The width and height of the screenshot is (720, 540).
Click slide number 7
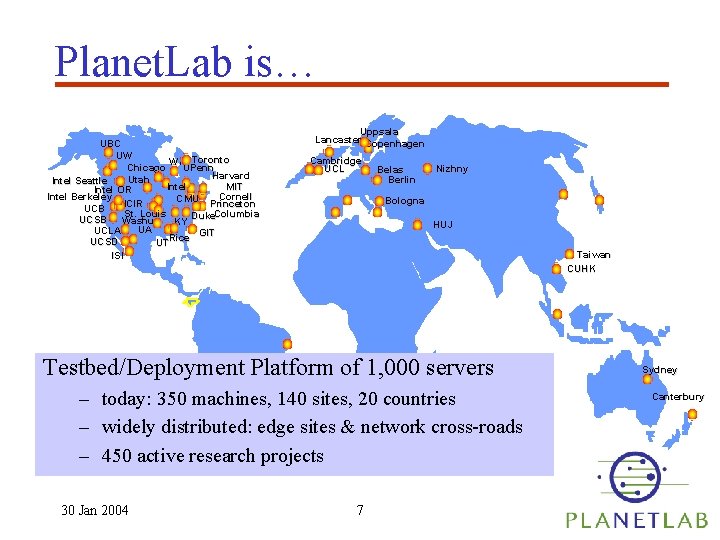coord(360,510)
